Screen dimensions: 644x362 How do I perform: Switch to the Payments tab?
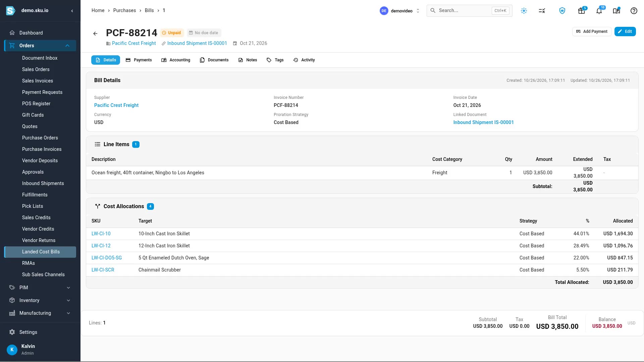(x=139, y=60)
